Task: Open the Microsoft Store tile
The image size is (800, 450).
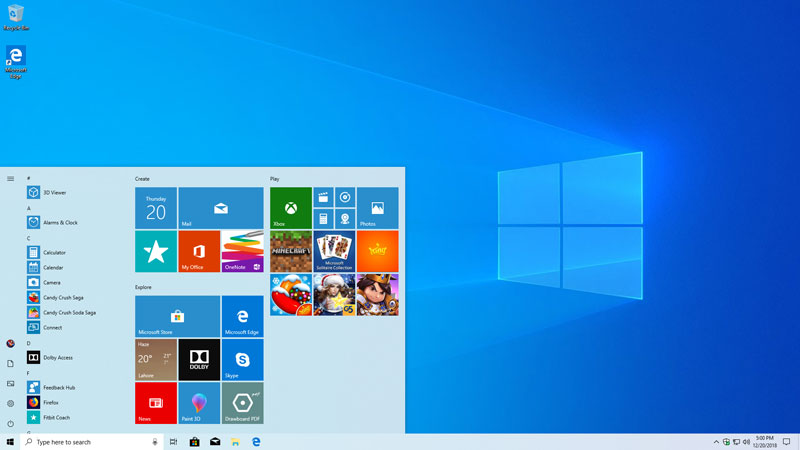Action: point(177,315)
